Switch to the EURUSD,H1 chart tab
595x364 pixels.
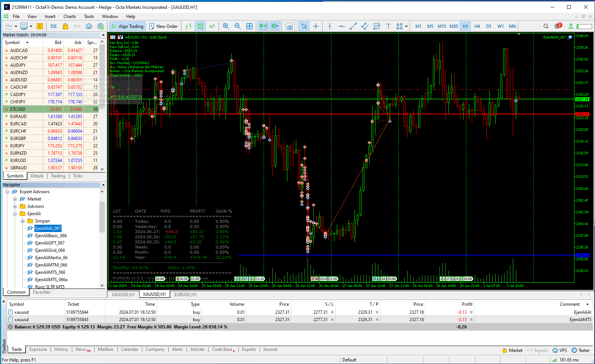pos(185,294)
